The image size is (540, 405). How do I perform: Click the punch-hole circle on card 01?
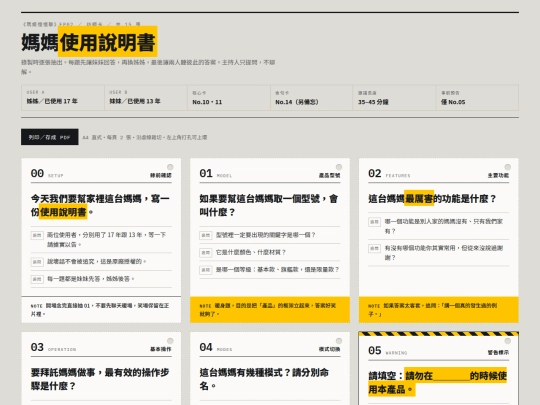(x=339, y=167)
